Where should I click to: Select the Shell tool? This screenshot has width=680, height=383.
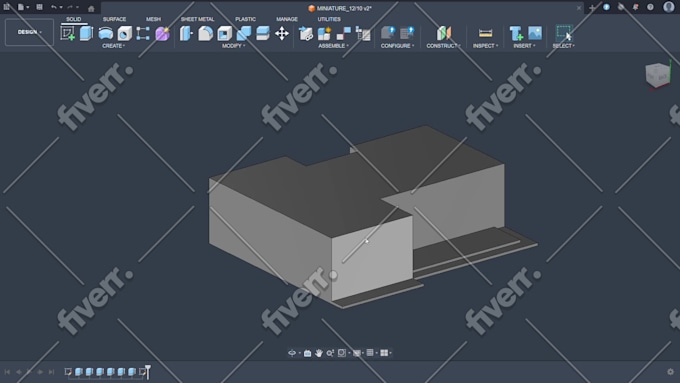coord(225,33)
